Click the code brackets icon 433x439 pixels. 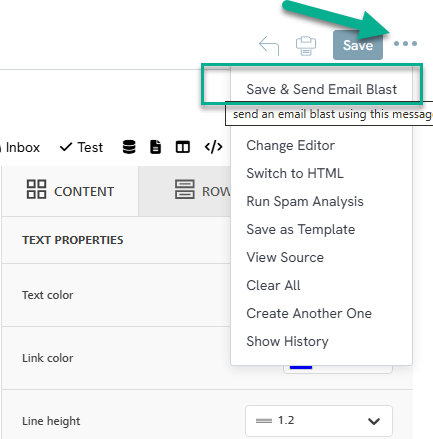pos(213,147)
